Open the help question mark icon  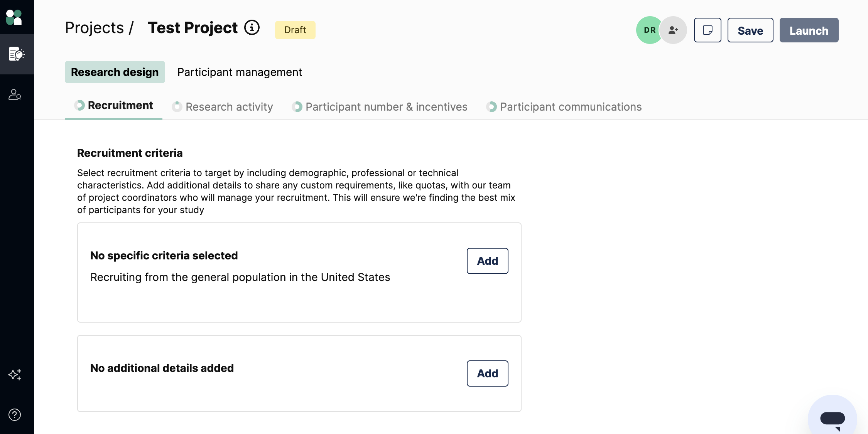(15, 415)
